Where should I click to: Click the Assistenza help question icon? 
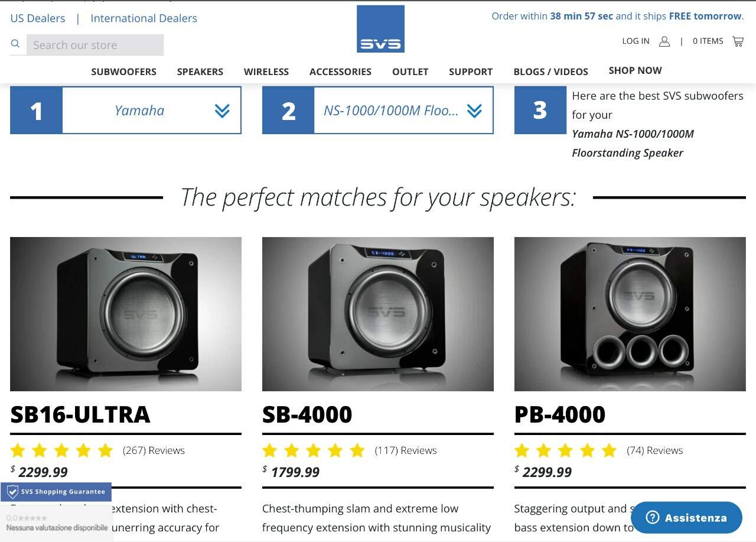652,518
